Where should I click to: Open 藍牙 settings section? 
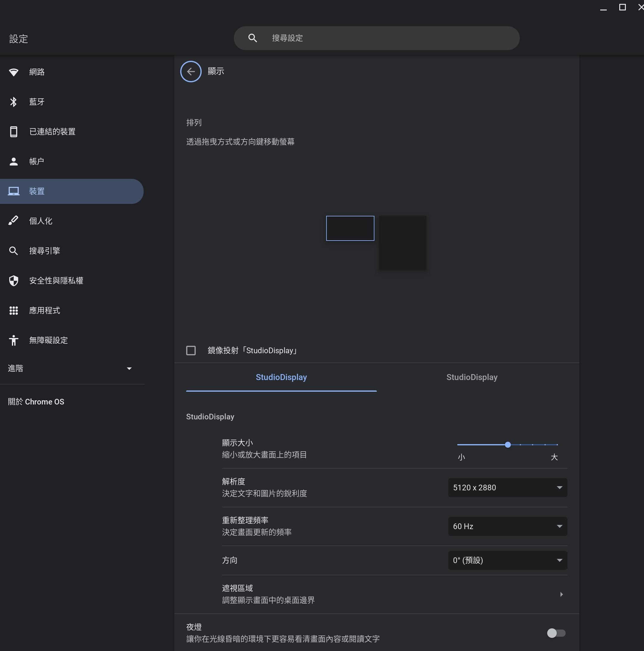(72, 102)
